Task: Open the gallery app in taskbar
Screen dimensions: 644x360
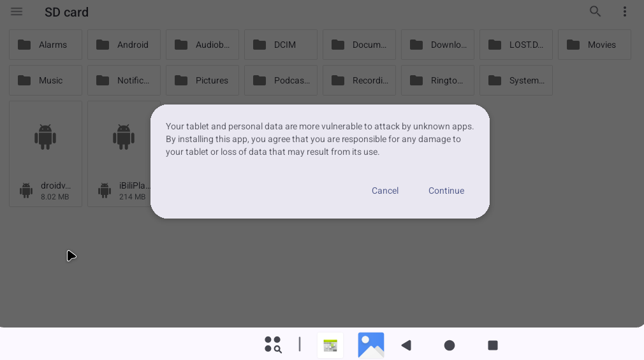Action: point(371,345)
